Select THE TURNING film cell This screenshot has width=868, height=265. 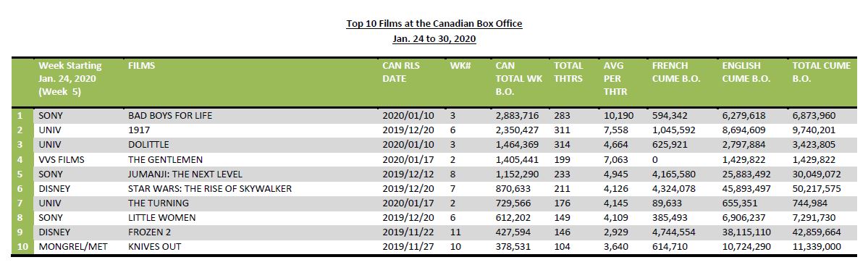coord(159,203)
